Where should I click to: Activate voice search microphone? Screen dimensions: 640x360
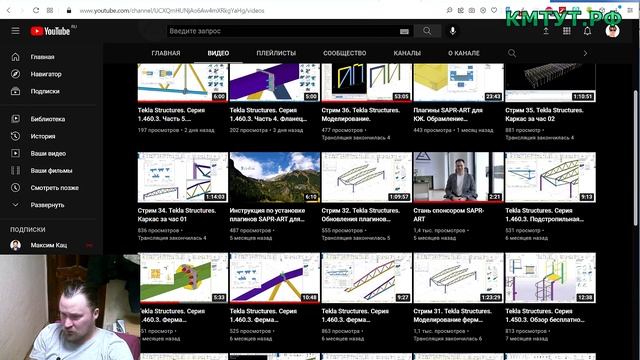[453, 31]
